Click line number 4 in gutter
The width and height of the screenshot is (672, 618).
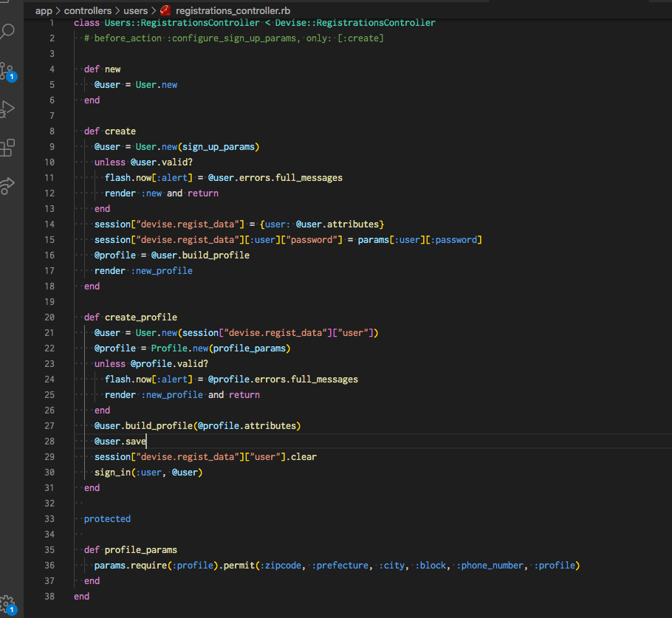[x=52, y=69]
